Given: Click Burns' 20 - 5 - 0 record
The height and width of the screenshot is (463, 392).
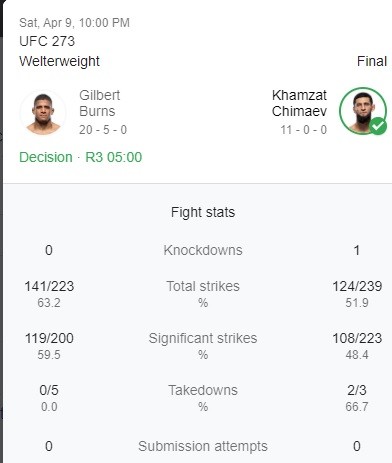Looking at the screenshot, I should coord(103,130).
